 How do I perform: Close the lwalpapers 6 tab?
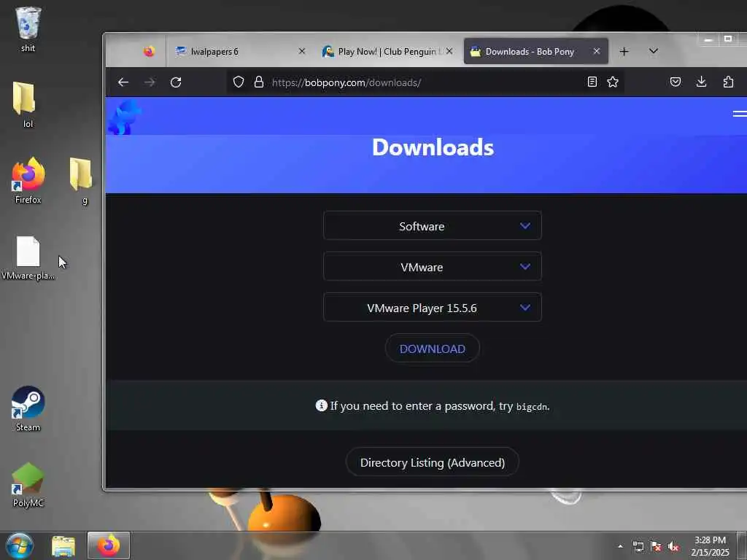pos(301,51)
